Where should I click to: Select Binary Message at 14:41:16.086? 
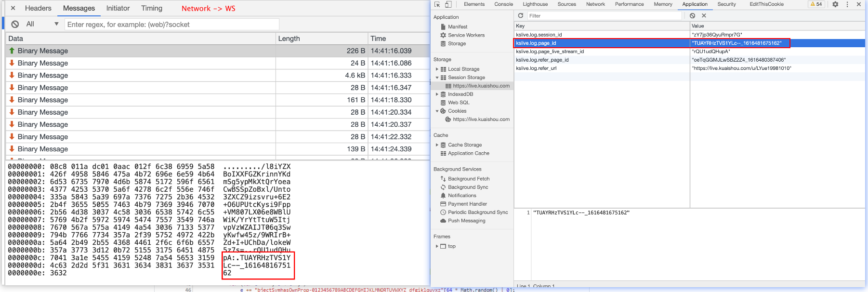pos(218,63)
